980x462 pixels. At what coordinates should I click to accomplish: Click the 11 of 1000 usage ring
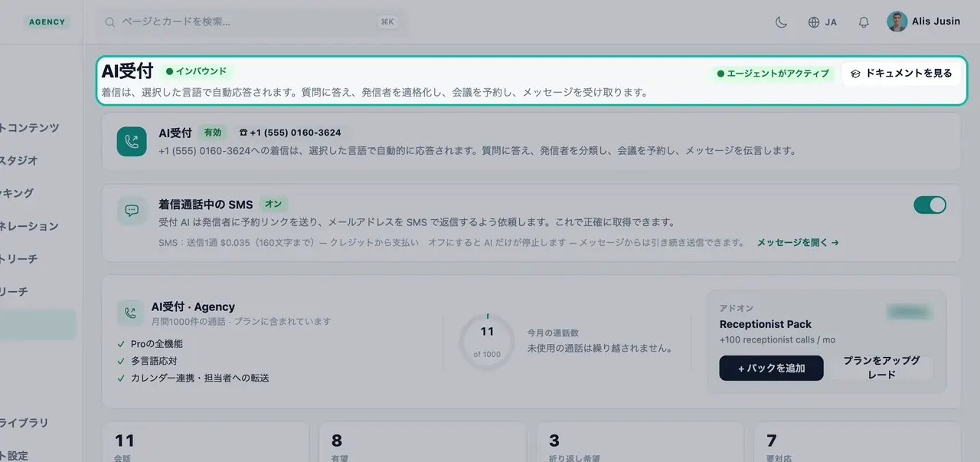(x=487, y=342)
